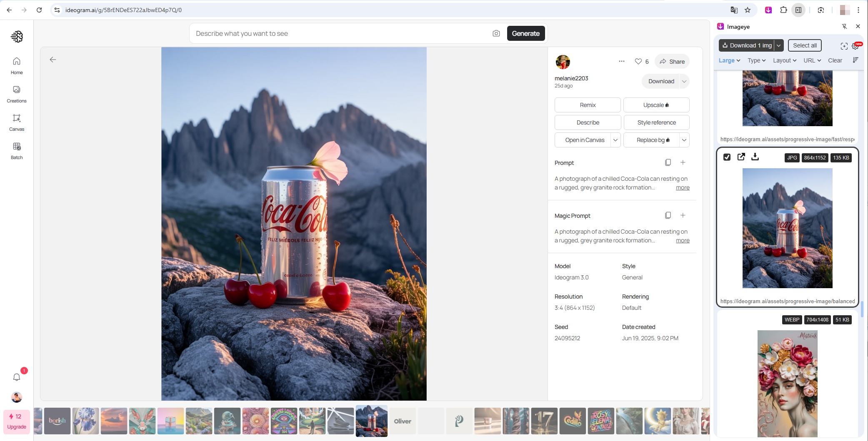Click camera icon in prompt box
Screen dimensions: 868x441
pyautogui.click(x=496, y=33)
